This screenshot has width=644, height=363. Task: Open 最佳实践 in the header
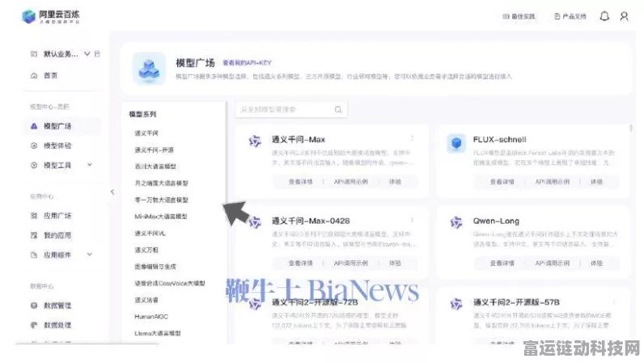click(519, 16)
